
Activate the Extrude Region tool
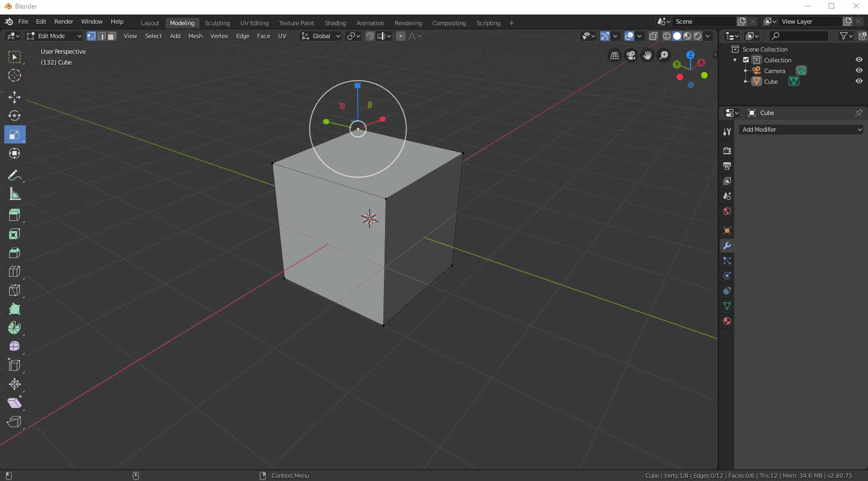(x=15, y=215)
